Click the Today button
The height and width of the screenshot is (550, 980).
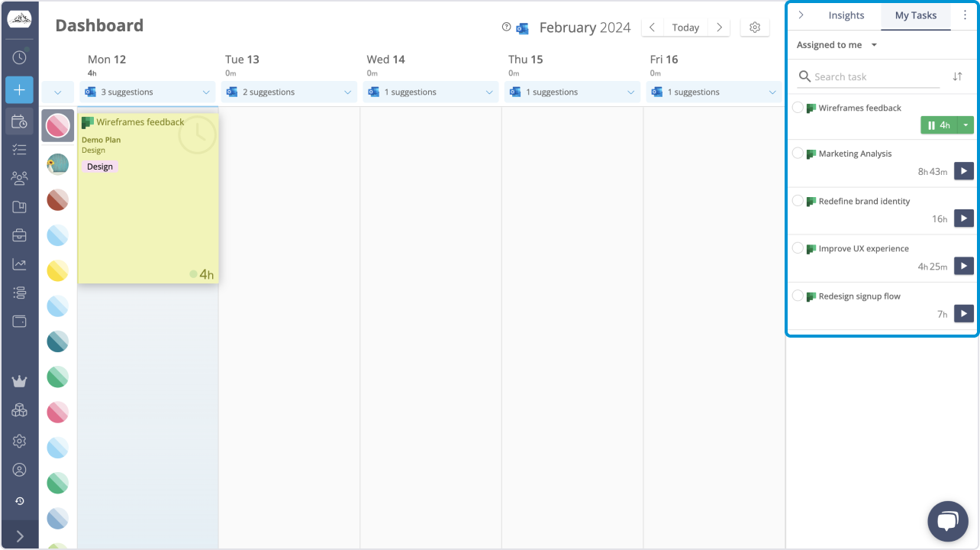point(685,27)
